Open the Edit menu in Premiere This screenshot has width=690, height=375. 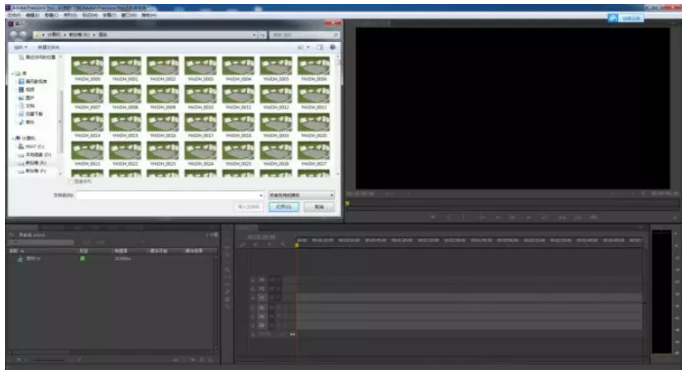pos(33,15)
